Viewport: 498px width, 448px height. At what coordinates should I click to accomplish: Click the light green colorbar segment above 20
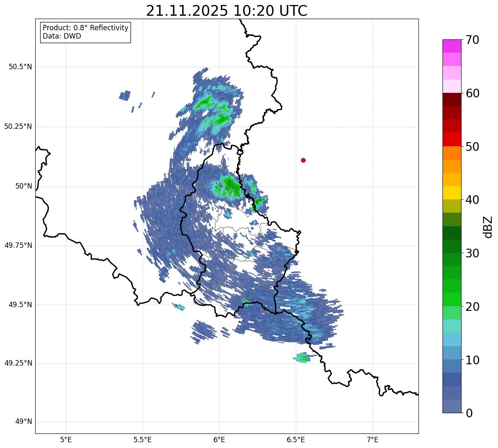[x=452, y=300]
